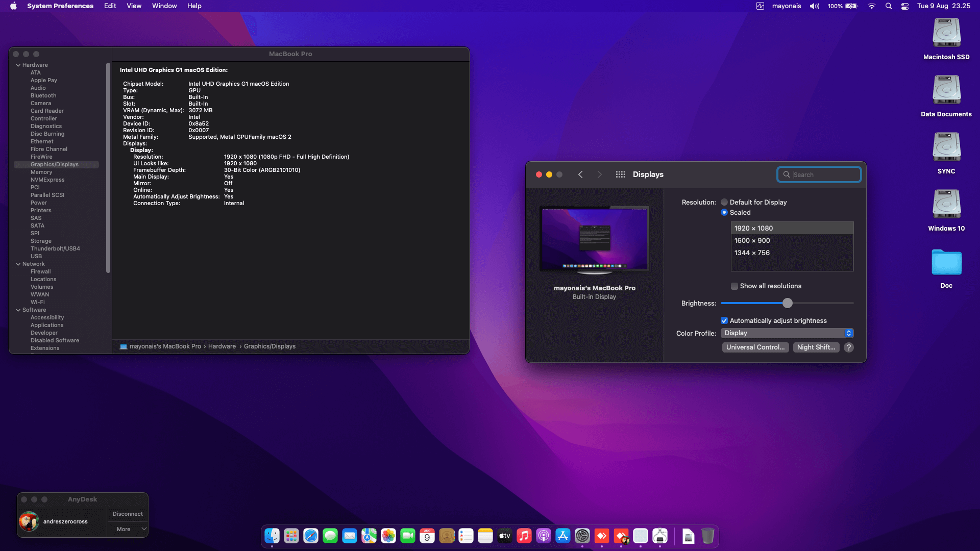Open Safari from the Dock

(310, 536)
